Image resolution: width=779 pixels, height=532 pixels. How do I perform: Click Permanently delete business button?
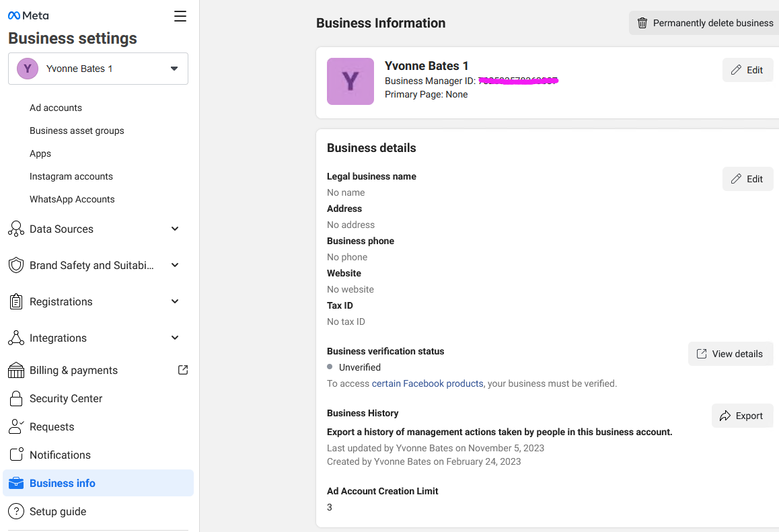(704, 23)
